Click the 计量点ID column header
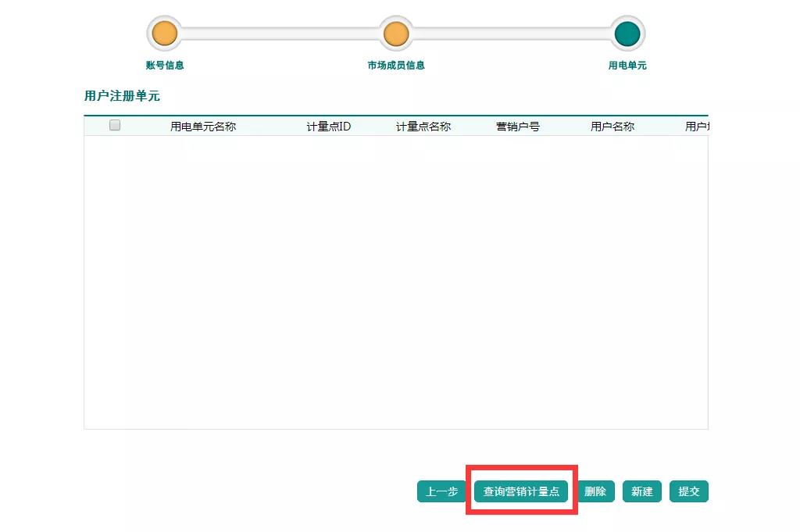This screenshot has height=532, width=800. coord(329,127)
